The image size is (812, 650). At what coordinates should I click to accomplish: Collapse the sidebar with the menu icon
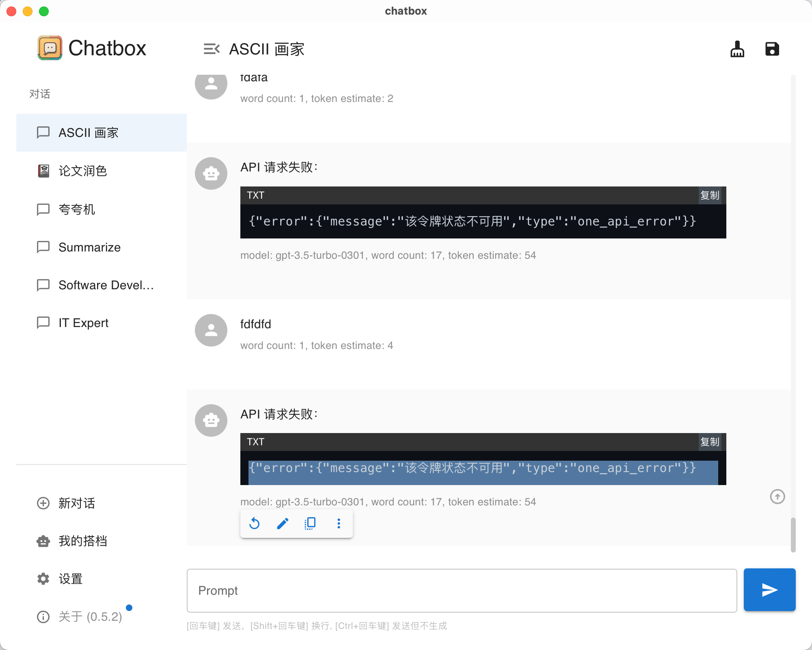click(212, 49)
